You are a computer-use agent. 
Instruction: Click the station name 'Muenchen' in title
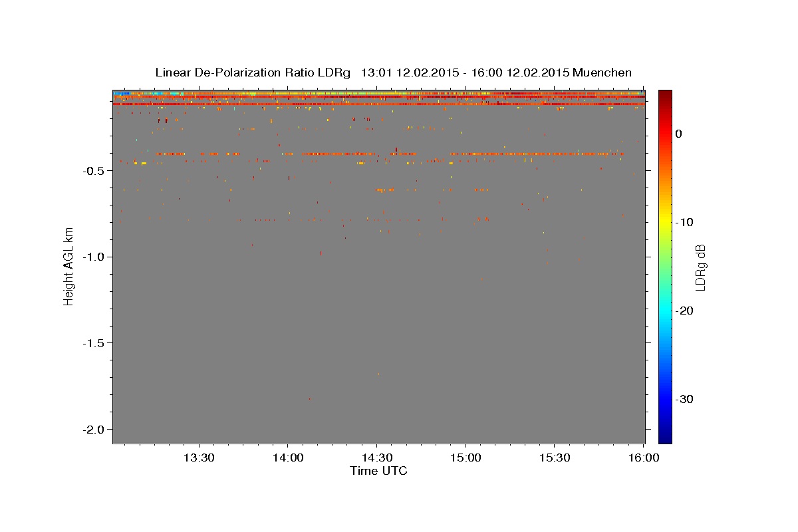click(602, 72)
